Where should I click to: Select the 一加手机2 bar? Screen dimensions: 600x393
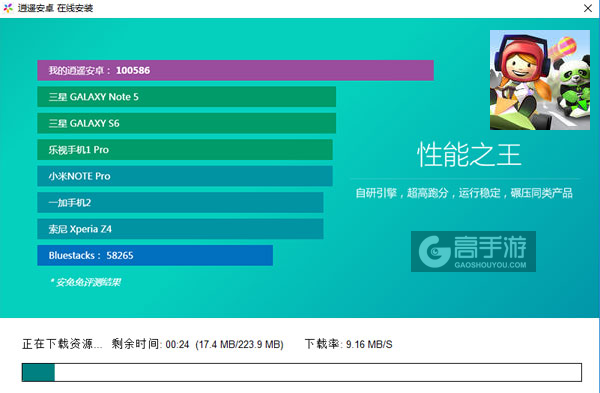pos(180,202)
